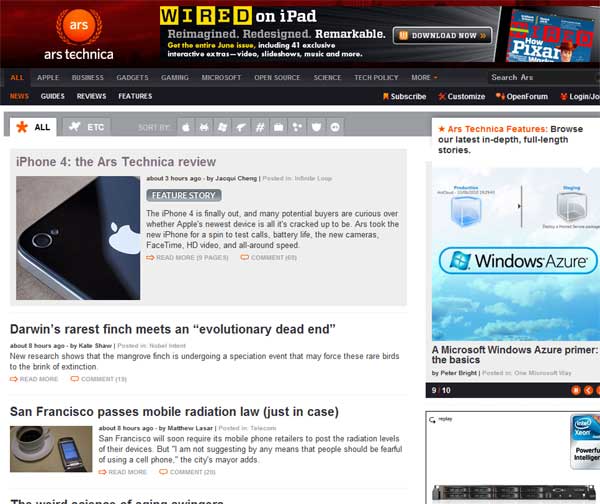The width and height of the screenshot is (600, 504).
Task: Click the replay icon on Intel ad
Action: coord(432,420)
